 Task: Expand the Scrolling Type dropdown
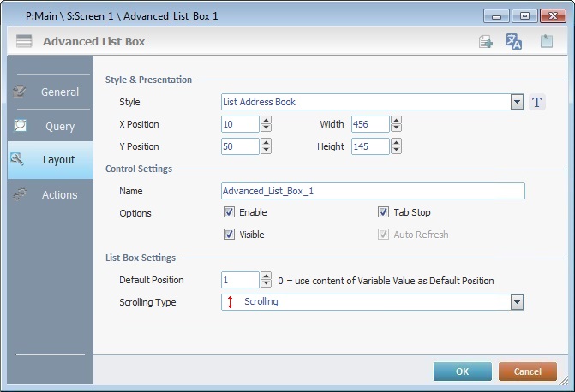coord(516,302)
